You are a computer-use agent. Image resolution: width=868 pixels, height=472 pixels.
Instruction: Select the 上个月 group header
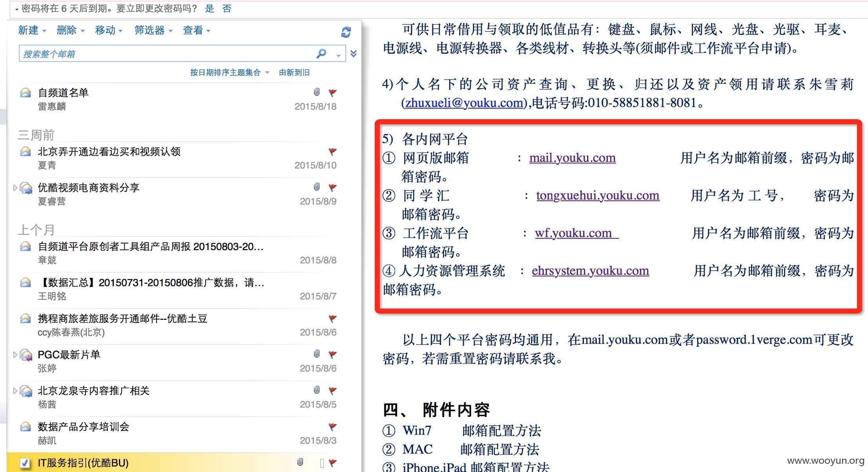36,230
